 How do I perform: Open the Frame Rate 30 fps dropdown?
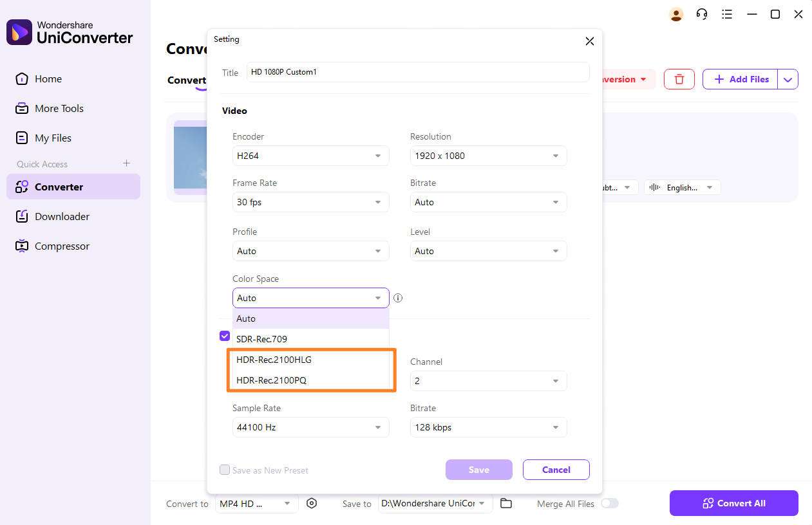pyautogui.click(x=310, y=202)
